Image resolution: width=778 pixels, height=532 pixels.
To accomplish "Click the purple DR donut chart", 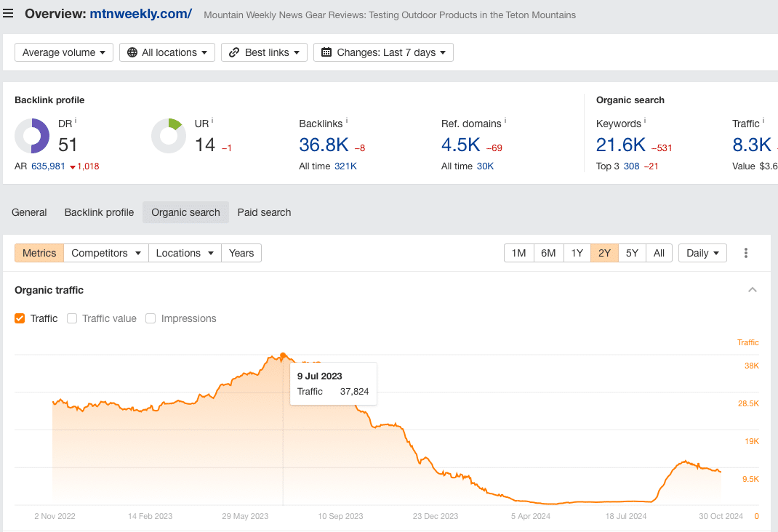I will [32, 136].
